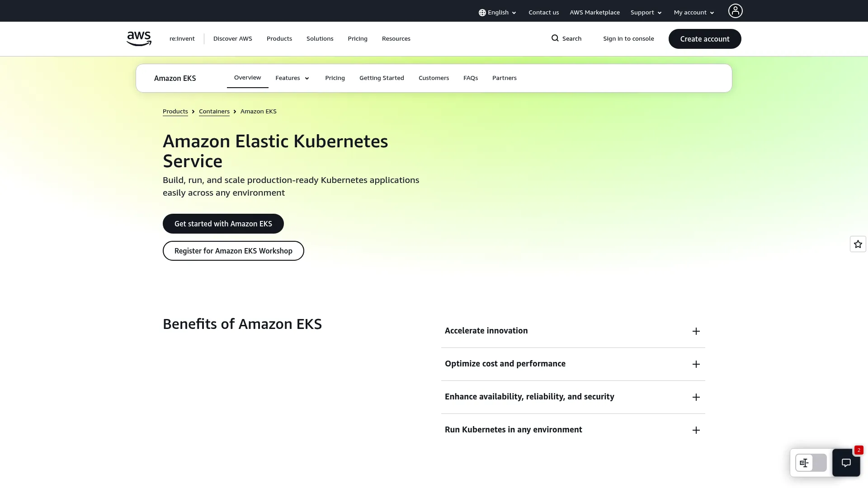This screenshot has height=488, width=868.
Task: Click the Create account button
Action: pyautogui.click(x=705, y=39)
